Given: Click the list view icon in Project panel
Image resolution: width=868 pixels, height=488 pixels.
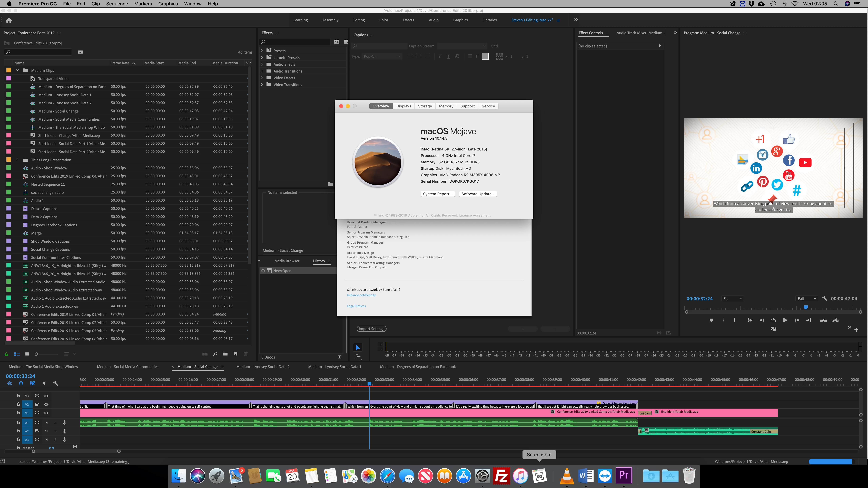Looking at the screenshot, I should [17, 354].
